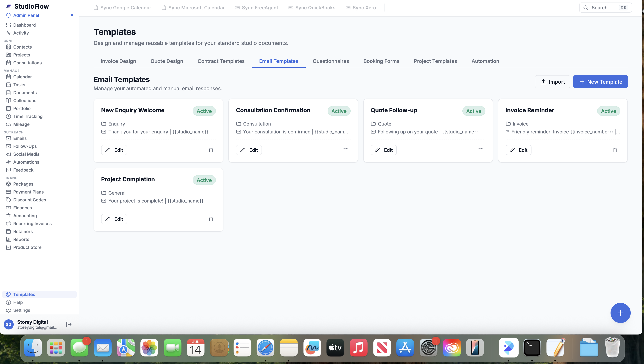The image size is (644, 364).
Task: Delete the Invoice Reminder template
Action: point(615,150)
